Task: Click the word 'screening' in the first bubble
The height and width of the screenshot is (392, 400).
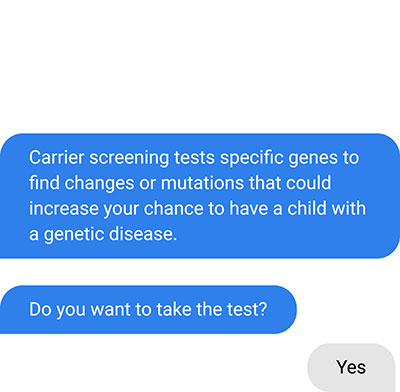Action: [x=129, y=158]
